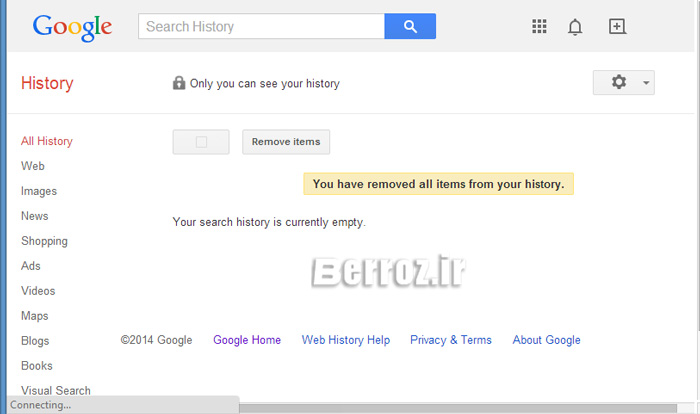The width and height of the screenshot is (700, 414).
Task: Click the About Google link
Action: (546, 340)
